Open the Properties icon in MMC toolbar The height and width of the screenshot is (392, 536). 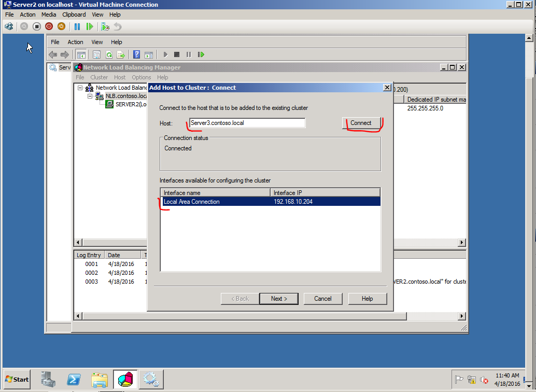click(x=97, y=54)
